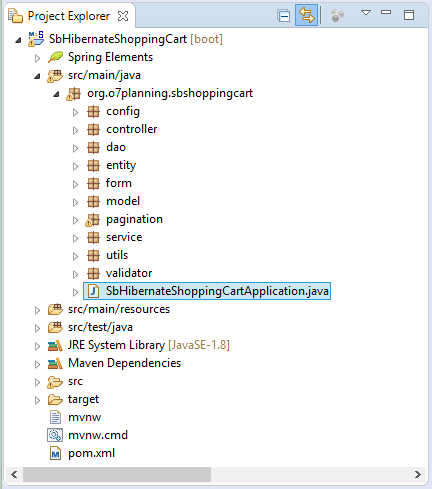Viewport: 432px width, 489px height.
Task: Click the Collapse All toolbar icon
Action: 284,16
